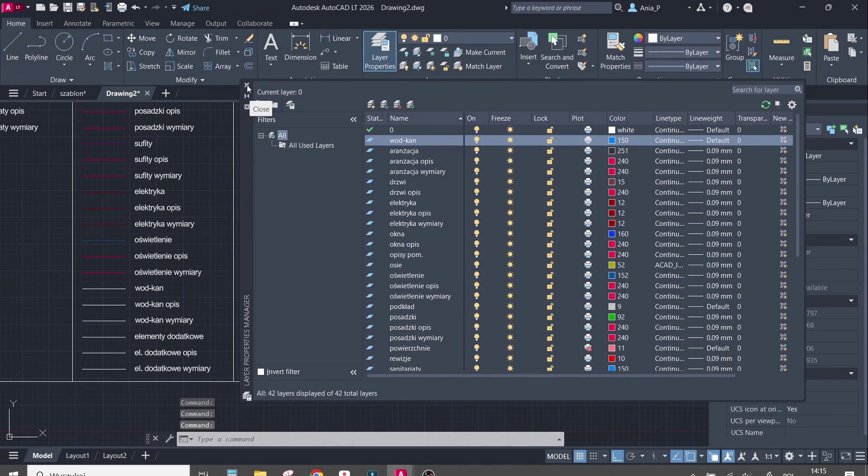This screenshot has width=868, height=476.
Task: Select the Dimension tool
Action: 300,47
